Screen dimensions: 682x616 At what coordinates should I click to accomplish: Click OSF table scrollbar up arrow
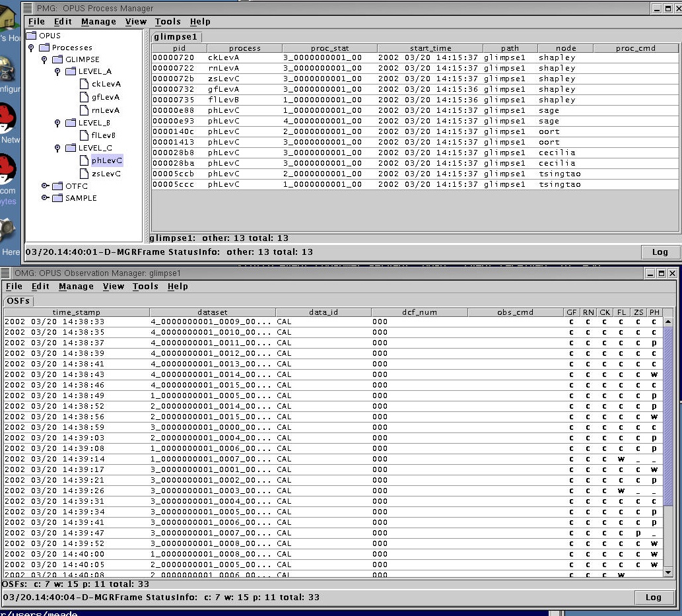(x=668, y=322)
